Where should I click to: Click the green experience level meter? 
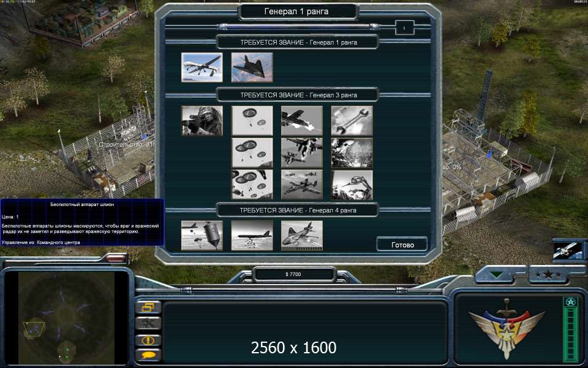point(570,330)
